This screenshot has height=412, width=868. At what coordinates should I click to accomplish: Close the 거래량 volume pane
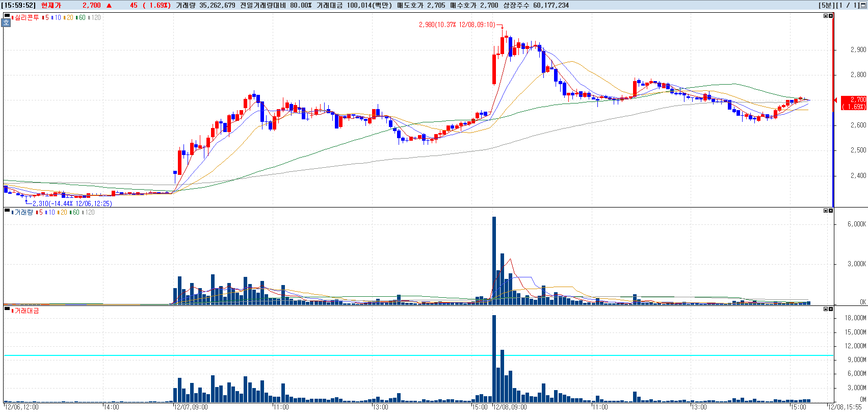831,211
